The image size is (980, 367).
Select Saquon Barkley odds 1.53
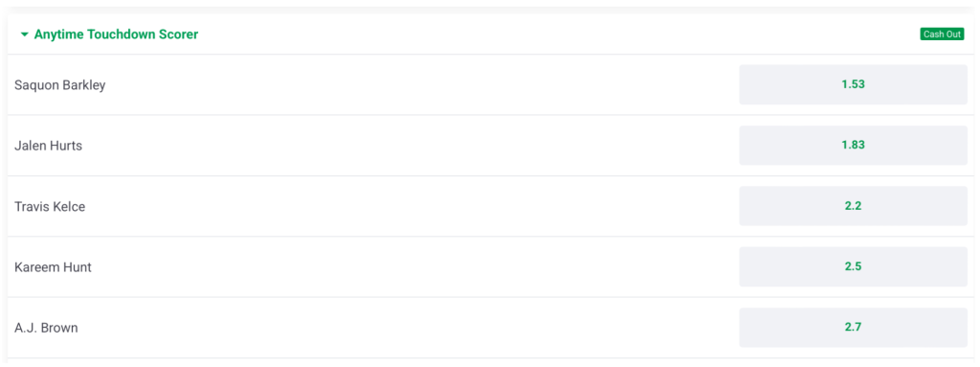tap(853, 84)
